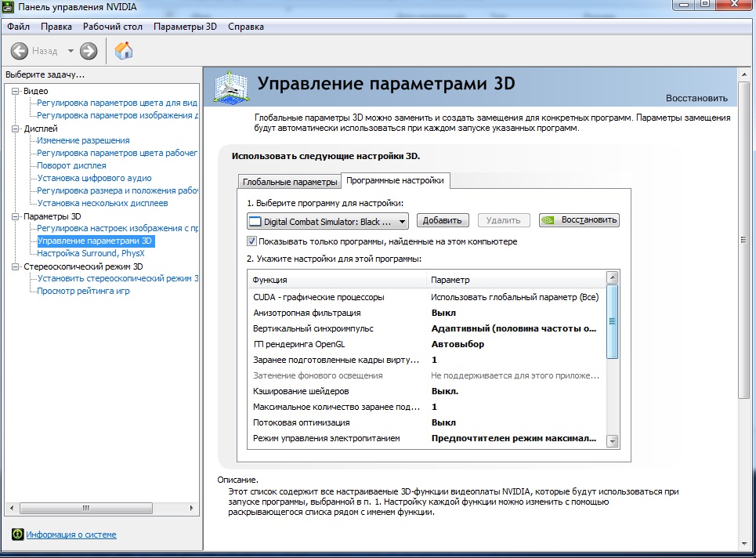Open the Рабочий стол menu
The width and height of the screenshot is (756, 558).
pos(112,27)
